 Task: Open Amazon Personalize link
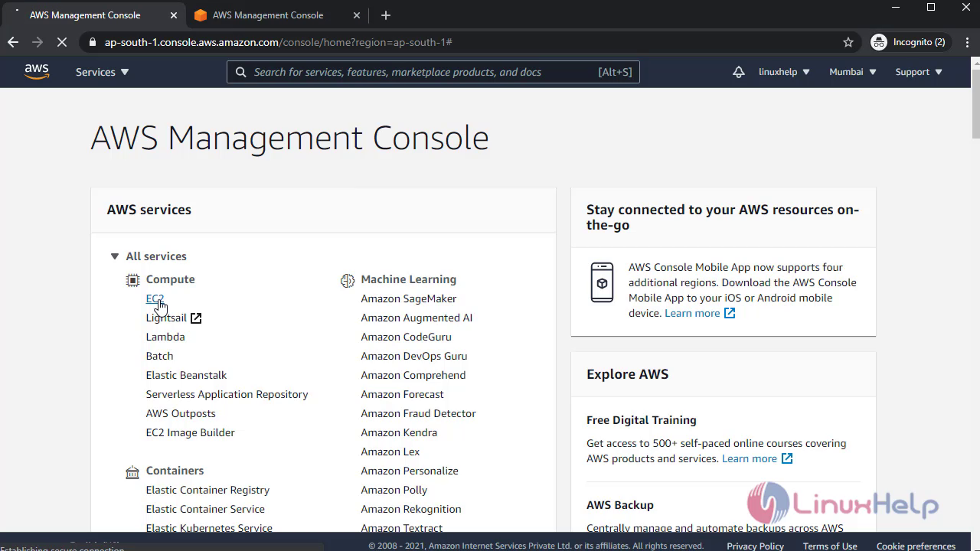tap(409, 471)
